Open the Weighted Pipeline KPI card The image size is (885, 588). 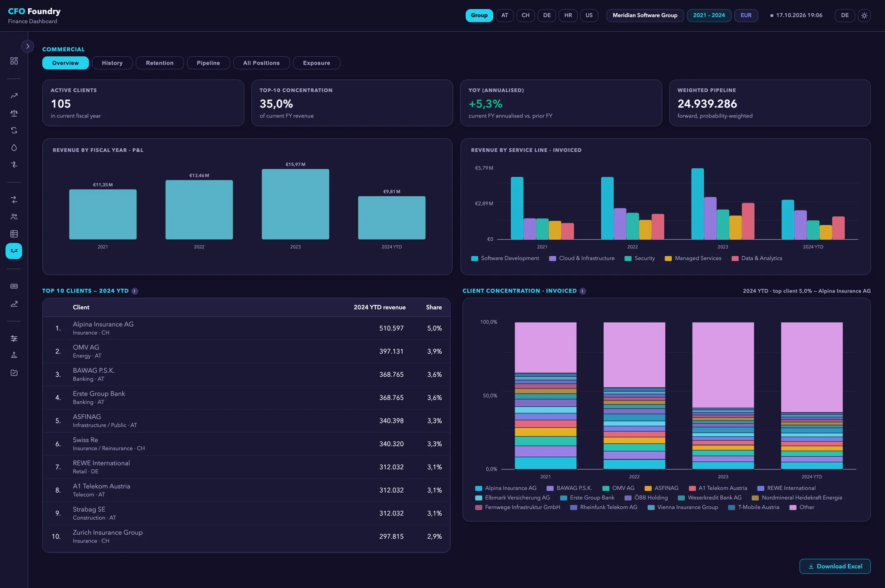pos(770,103)
